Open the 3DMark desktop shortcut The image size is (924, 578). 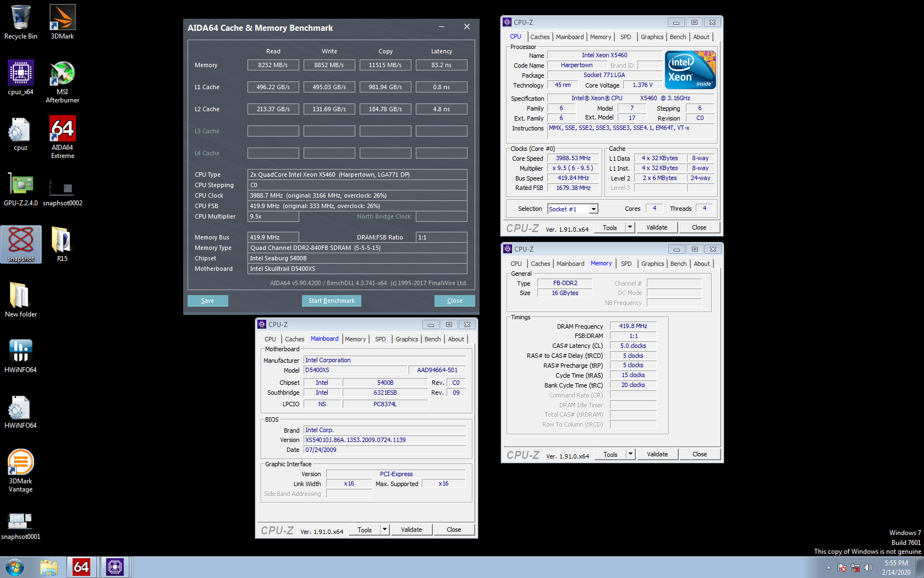[62, 22]
